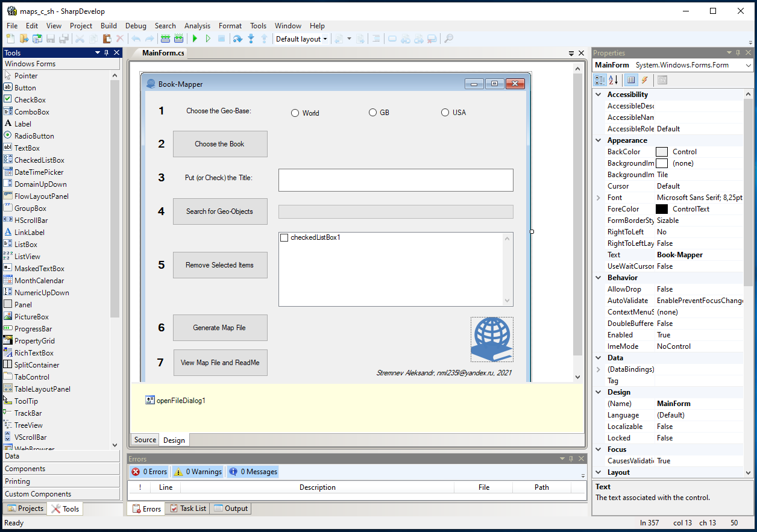
Task: Click the Search for Geo-Objects button
Action: click(220, 211)
